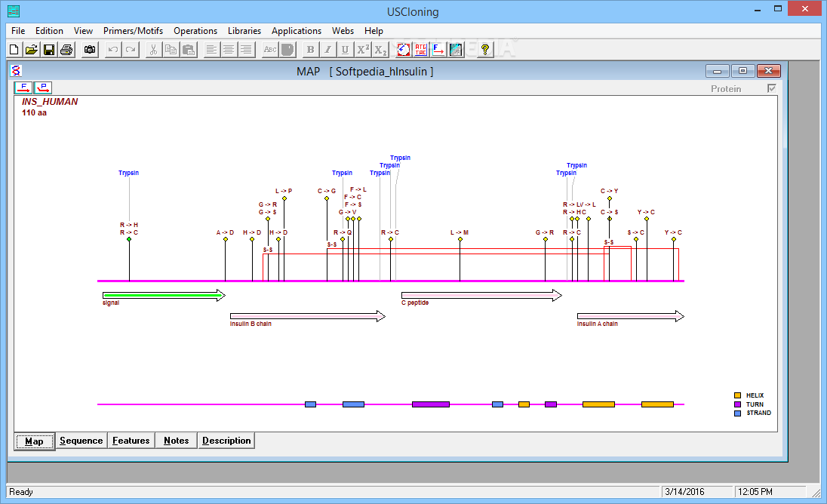The width and height of the screenshot is (827, 504).
Task: Click the HELIX orange legend swatch
Action: coord(737,395)
